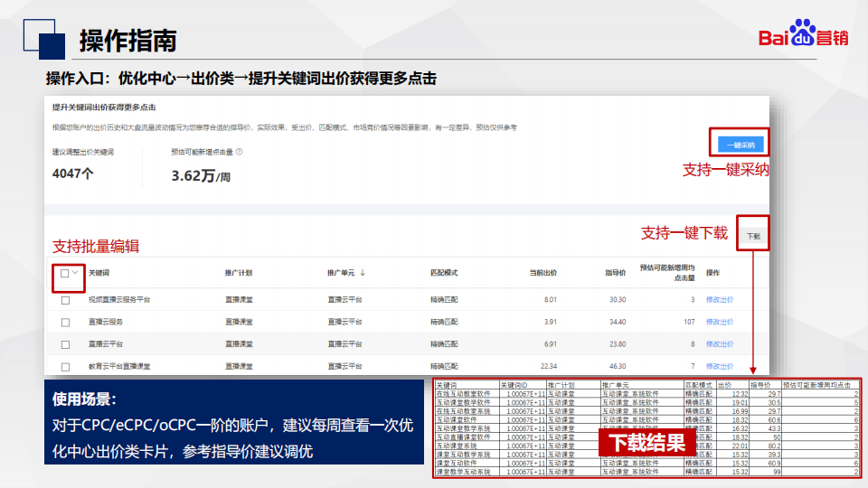The height and width of the screenshot is (488, 868).
Task: Click the card title 提升关键词出价获得更多点击
Action: click(x=104, y=107)
